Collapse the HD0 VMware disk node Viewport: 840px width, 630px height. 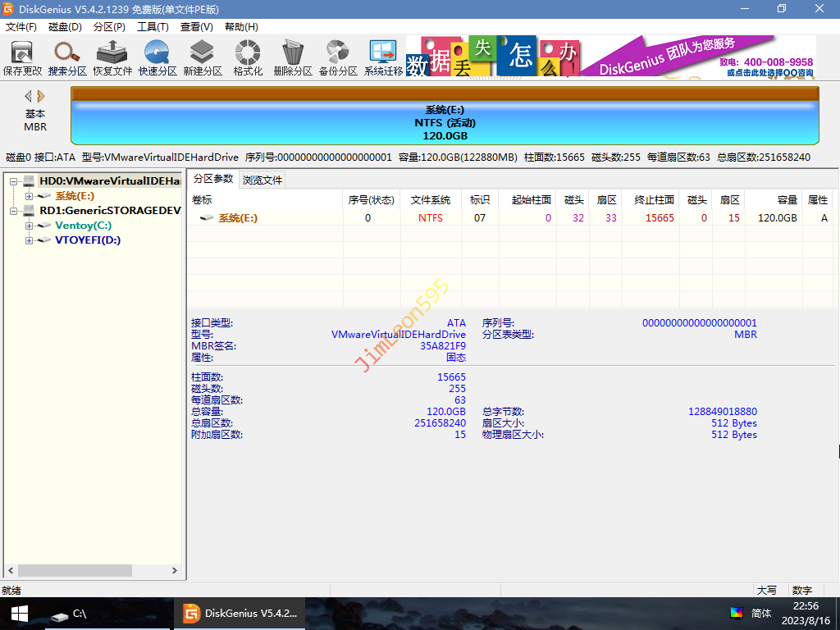click(13, 181)
